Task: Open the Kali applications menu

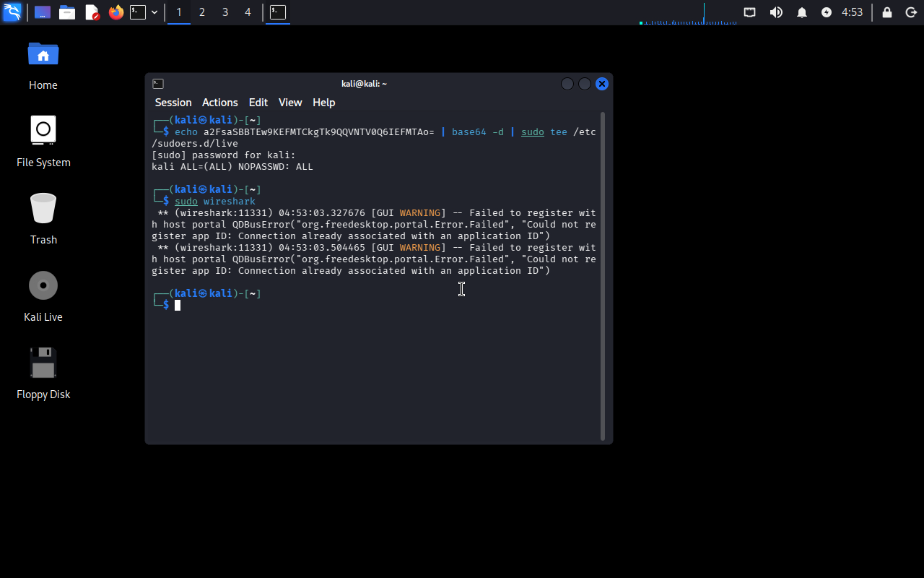Action: [12, 12]
